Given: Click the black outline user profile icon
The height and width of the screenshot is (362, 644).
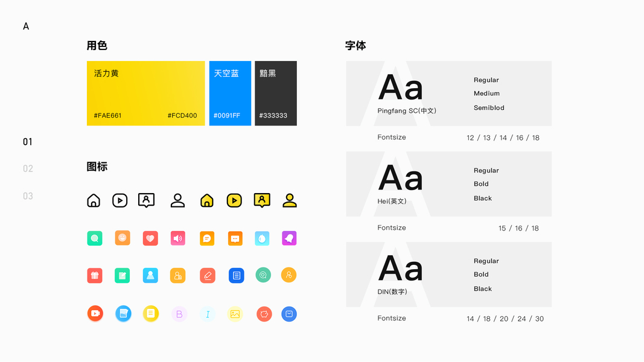Looking at the screenshot, I should [177, 200].
